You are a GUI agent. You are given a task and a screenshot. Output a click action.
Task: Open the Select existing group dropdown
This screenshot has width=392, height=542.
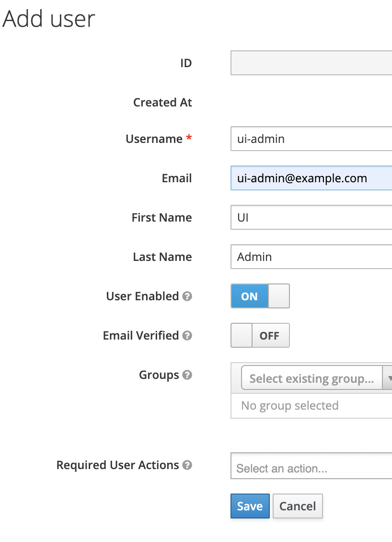point(311,377)
